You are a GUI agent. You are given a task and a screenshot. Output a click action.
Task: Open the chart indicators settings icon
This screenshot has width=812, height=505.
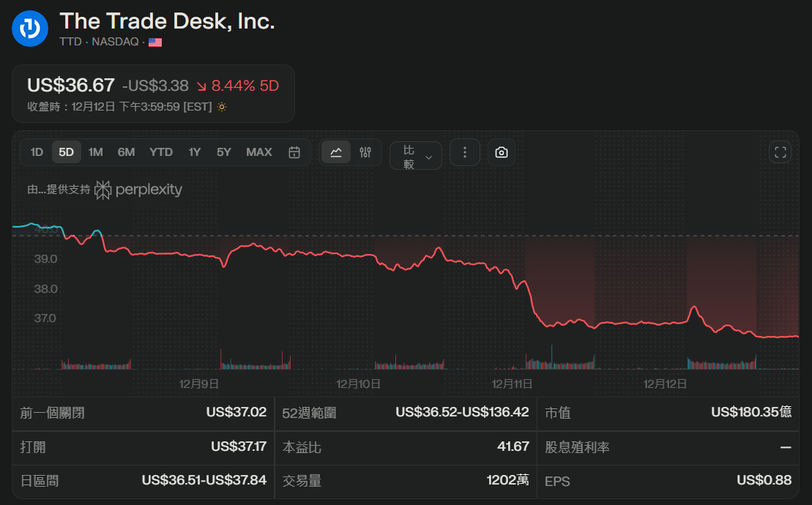point(365,152)
